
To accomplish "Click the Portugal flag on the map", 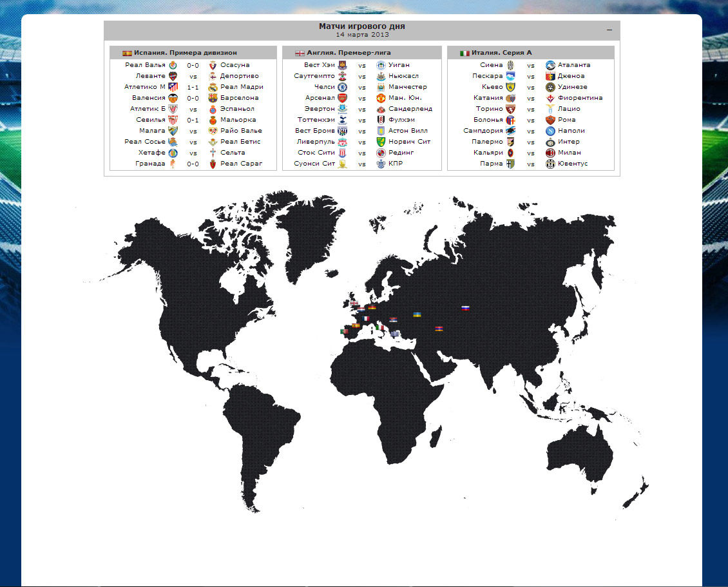I will pyautogui.click(x=345, y=332).
